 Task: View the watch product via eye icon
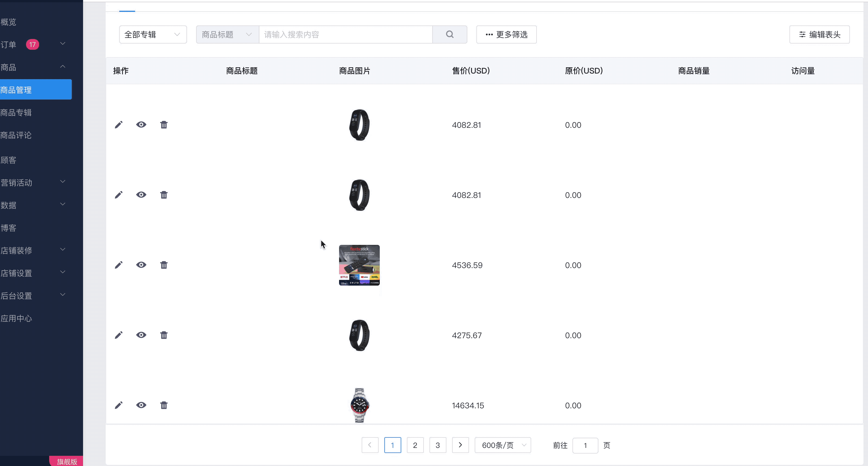pyautogui.click(x=141, y=405)
